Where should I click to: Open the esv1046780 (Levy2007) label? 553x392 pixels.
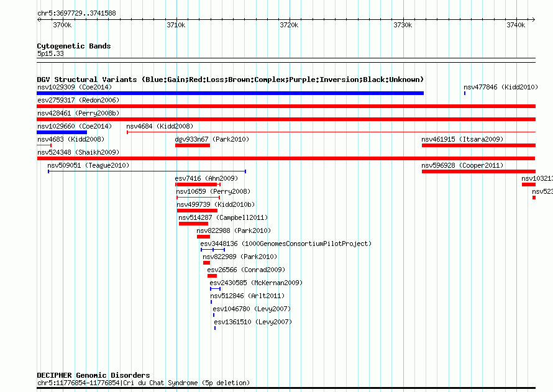[252, 309]
